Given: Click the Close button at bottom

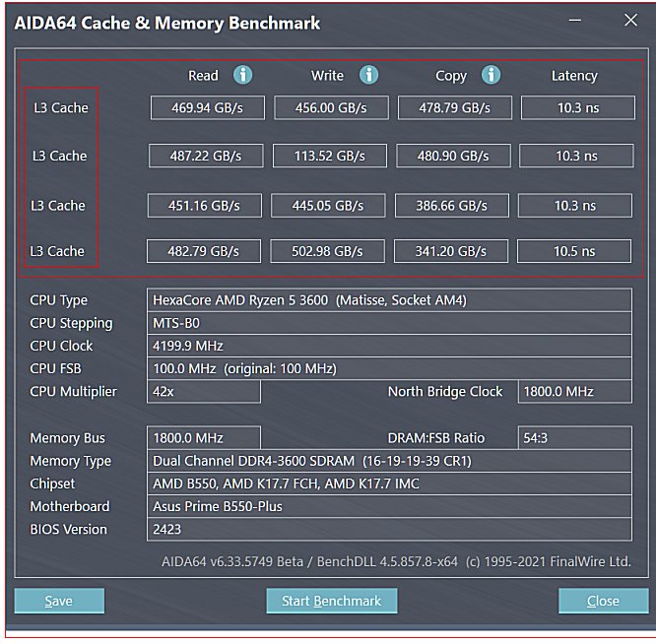Looking at the screenshot, I should point(603,601).
